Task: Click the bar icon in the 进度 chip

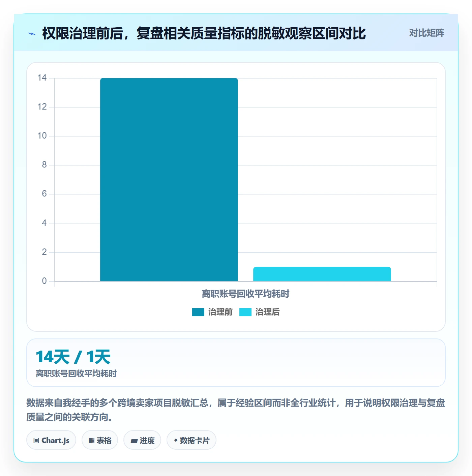Action: point(134,441)
